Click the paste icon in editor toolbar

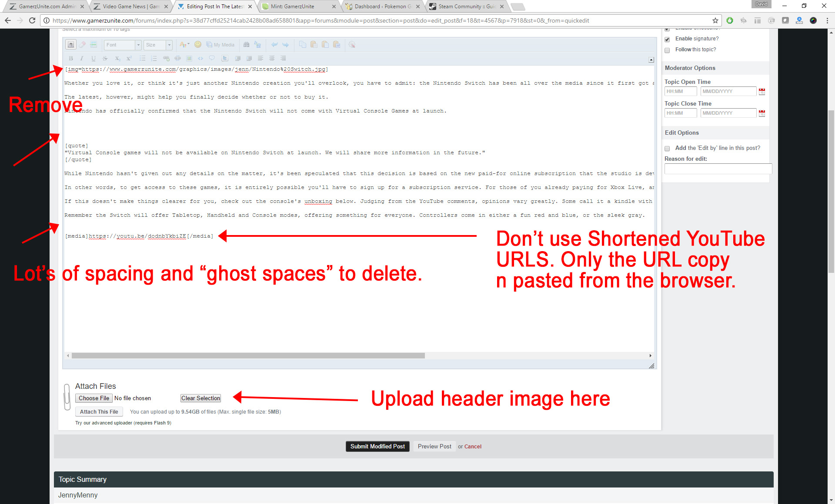pyautogui.click(x=314, y=44)
